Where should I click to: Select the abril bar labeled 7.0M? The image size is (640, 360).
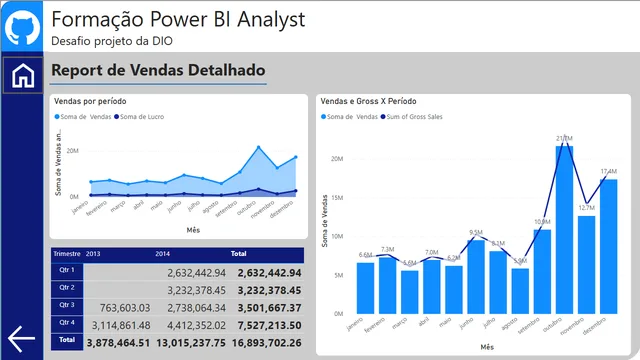[x=431, y=287]
